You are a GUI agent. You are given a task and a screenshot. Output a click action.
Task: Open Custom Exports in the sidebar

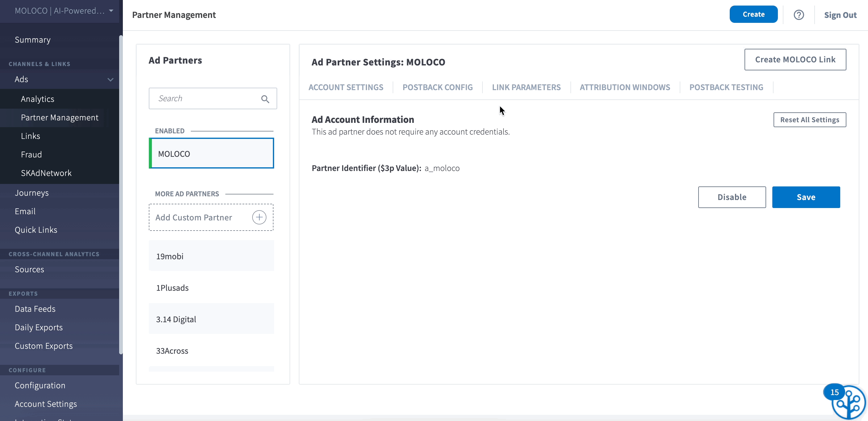[x=44, y=346]
